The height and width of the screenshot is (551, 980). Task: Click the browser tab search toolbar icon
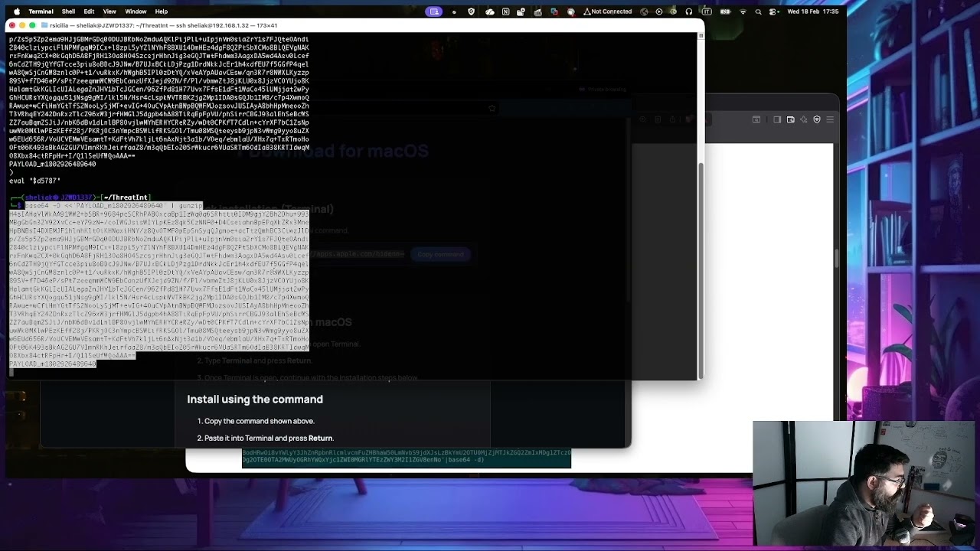[x=756, y=119]
